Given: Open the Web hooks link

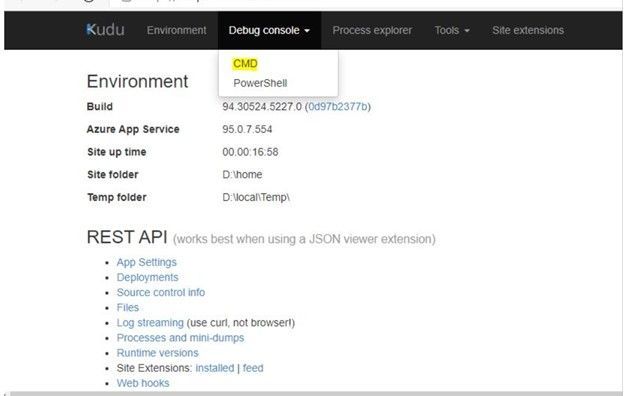Looking at the screenshot, I should pos(143,383).
